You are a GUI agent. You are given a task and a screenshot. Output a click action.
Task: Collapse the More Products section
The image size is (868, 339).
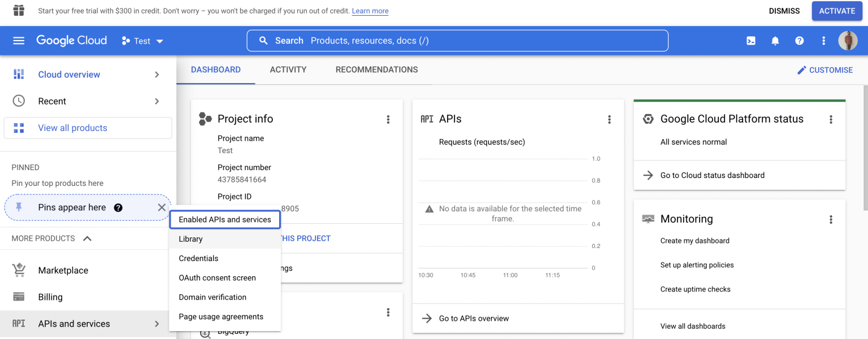(87, 238)
